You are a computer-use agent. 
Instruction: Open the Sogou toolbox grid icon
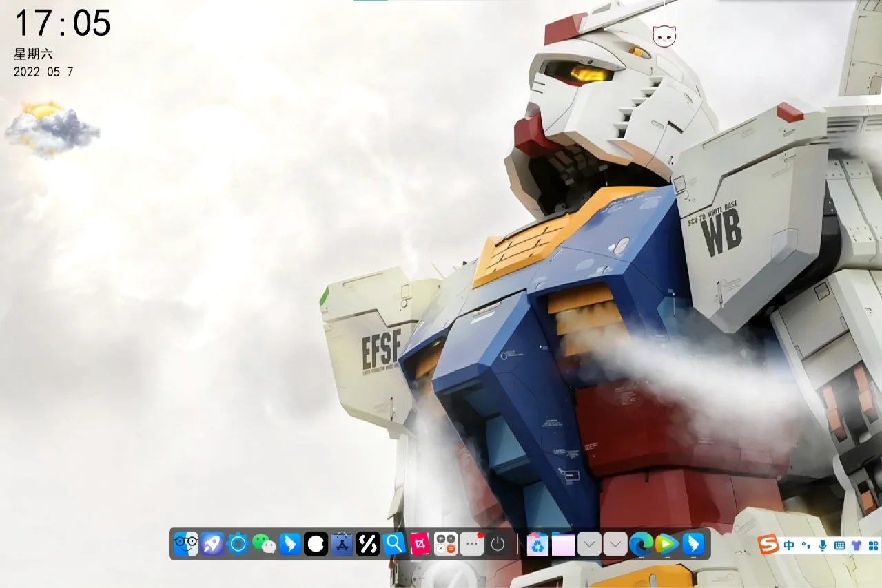[873, 546]
